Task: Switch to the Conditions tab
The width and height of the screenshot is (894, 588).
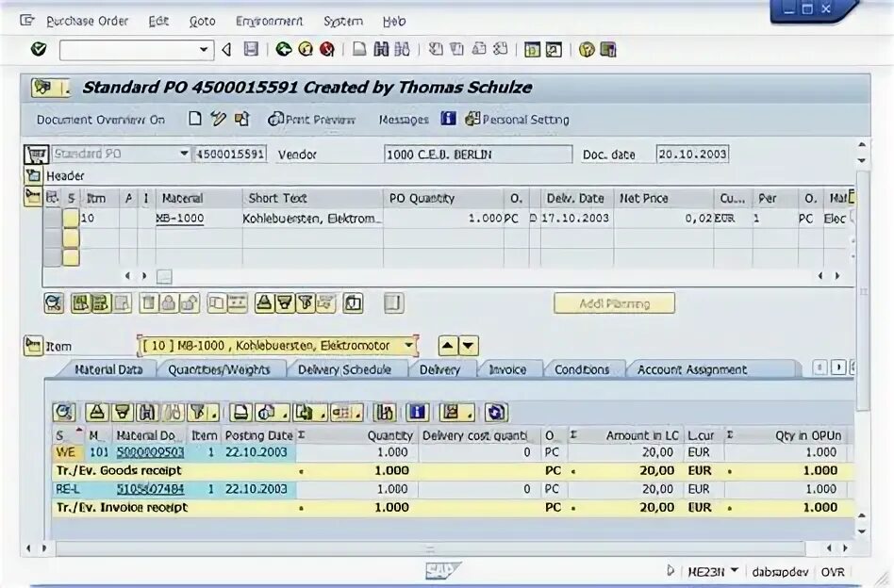Action: coord(582,369)
